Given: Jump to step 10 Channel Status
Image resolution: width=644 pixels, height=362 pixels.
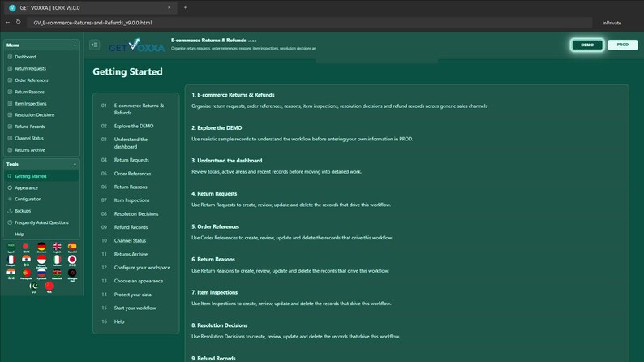Looking at the screenshot, I should point(136,240).
